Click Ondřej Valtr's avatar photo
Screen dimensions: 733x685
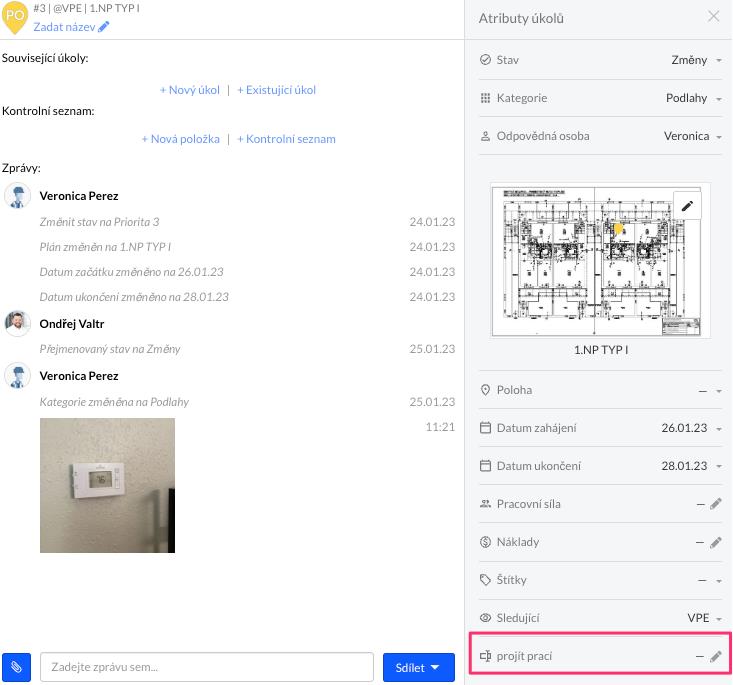[x=17, y=324]
